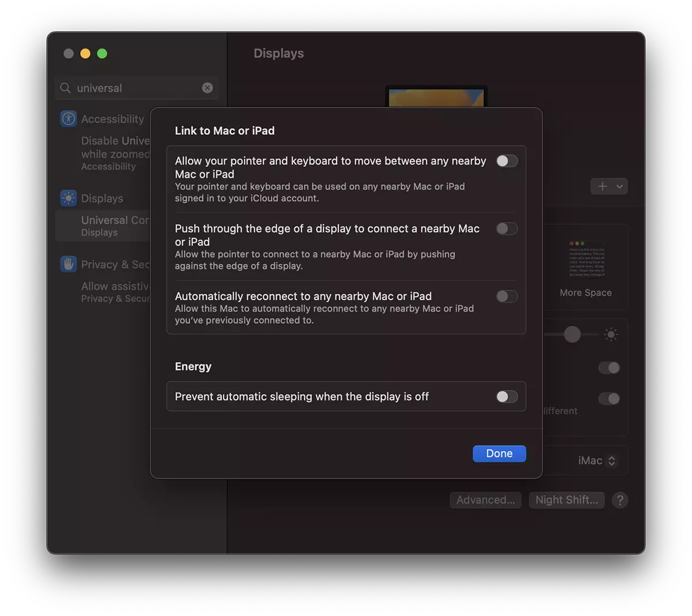The height and width of the screenshot is (616, 692).
Task: Click the Displays sun icon in sidebar
Action: click(69, 198)
